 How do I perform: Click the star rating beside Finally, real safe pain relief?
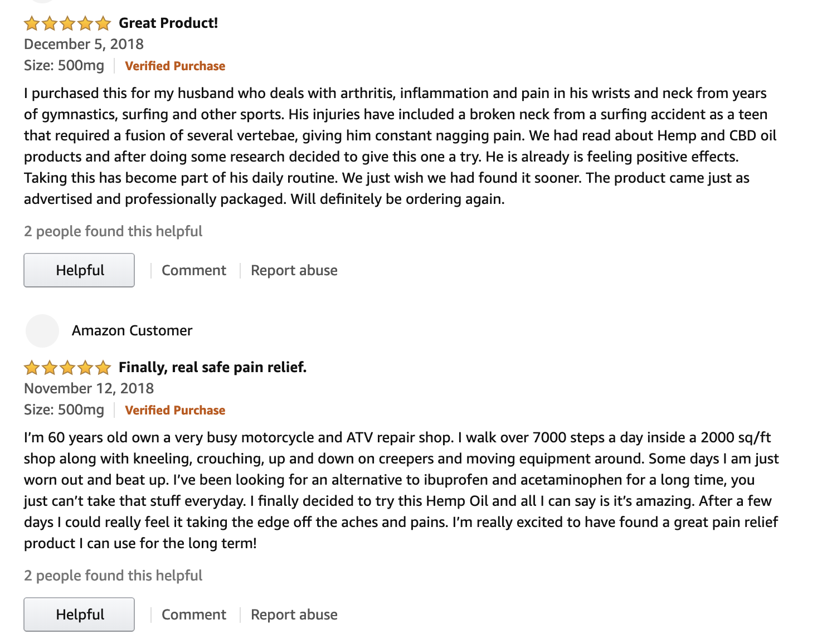click(x=67, y=368)
